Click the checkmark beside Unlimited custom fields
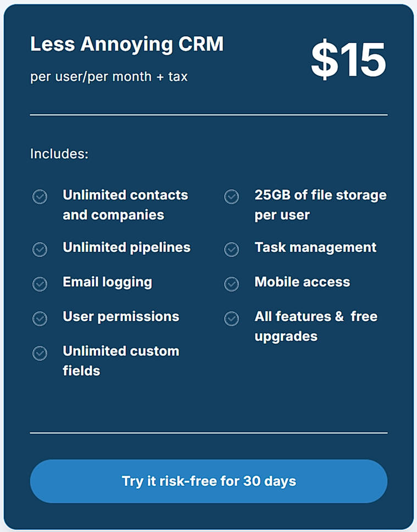Viewport: 417px width, 532px height. (x=40, y=354)
